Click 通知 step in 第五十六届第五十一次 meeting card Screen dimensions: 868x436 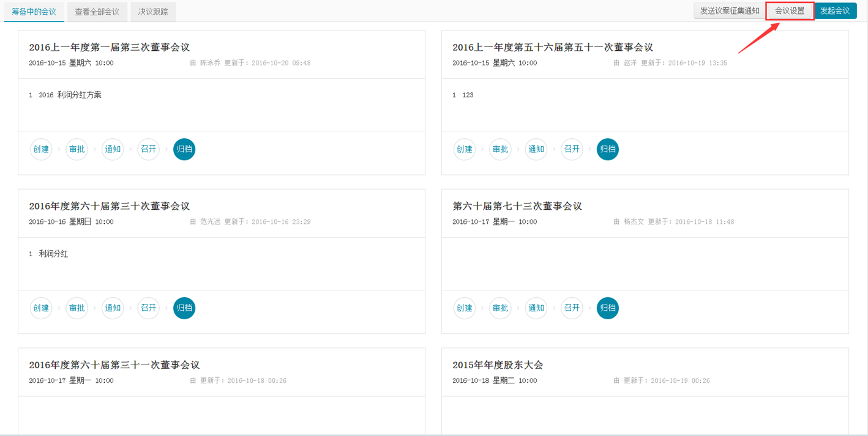tap(536, 149)
